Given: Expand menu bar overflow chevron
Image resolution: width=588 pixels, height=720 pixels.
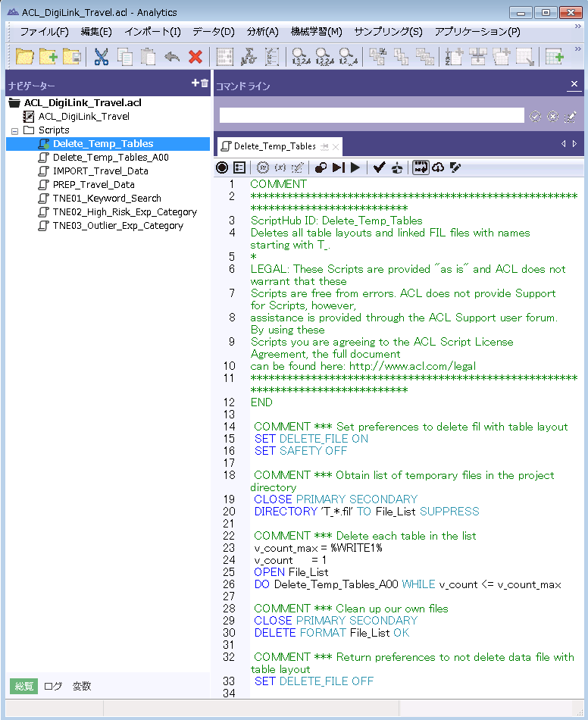Looking at the screenshot, I should pyautogui.click(x=577, y=26).
